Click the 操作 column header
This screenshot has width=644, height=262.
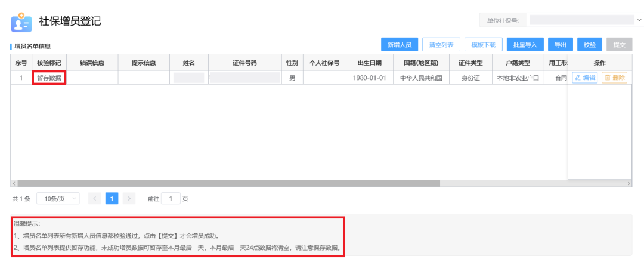point(600,63)
